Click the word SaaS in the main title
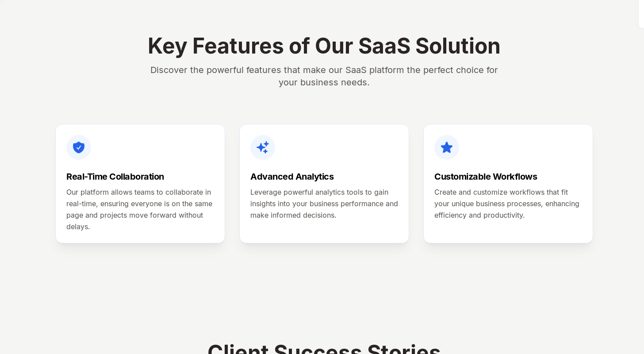644x354 pixels. click(384, 46)
